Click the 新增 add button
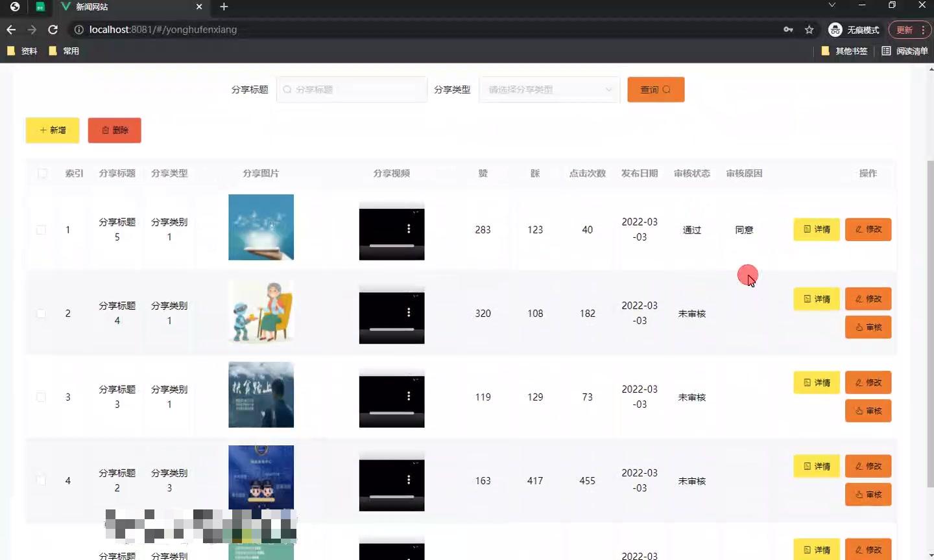This screenshot has height=560, width=934. 53,130
